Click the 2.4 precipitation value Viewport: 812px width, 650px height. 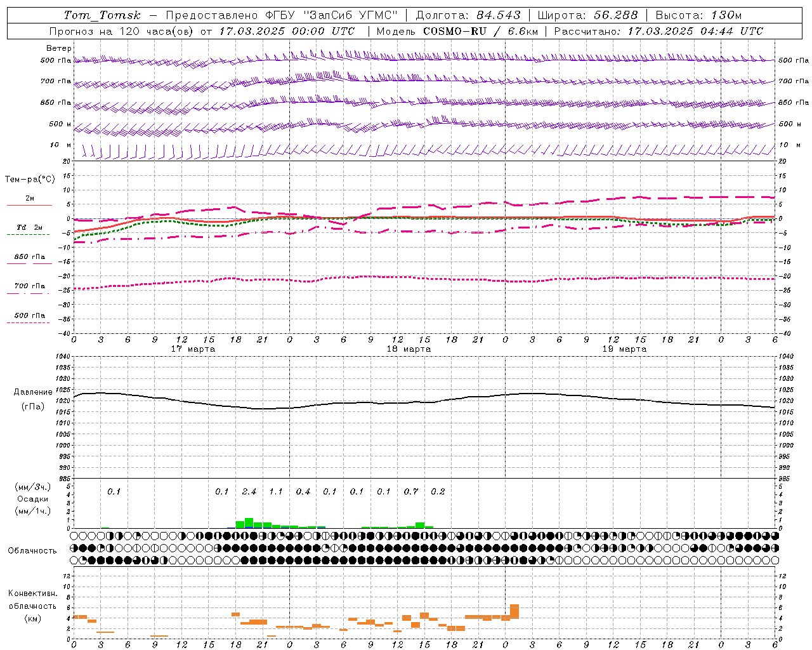pos(249,492)
